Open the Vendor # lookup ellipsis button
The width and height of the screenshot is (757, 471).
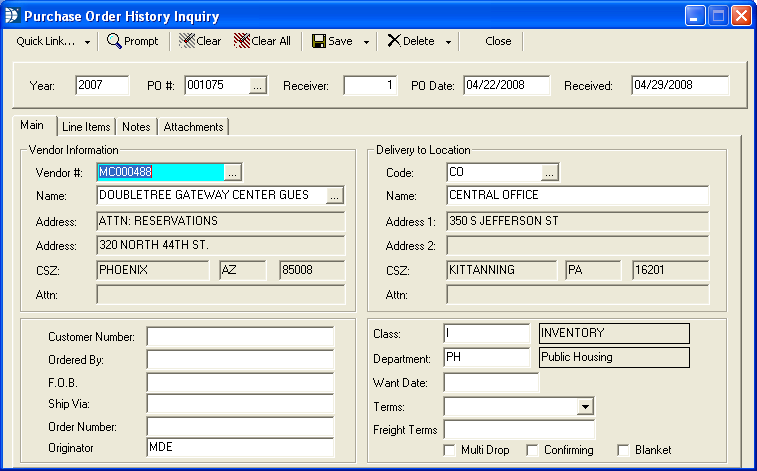click(233, 172)
